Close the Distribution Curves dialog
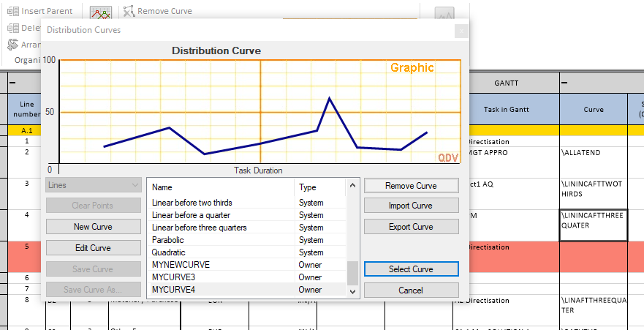Screen dimensions: 644x330 point(461,30)
